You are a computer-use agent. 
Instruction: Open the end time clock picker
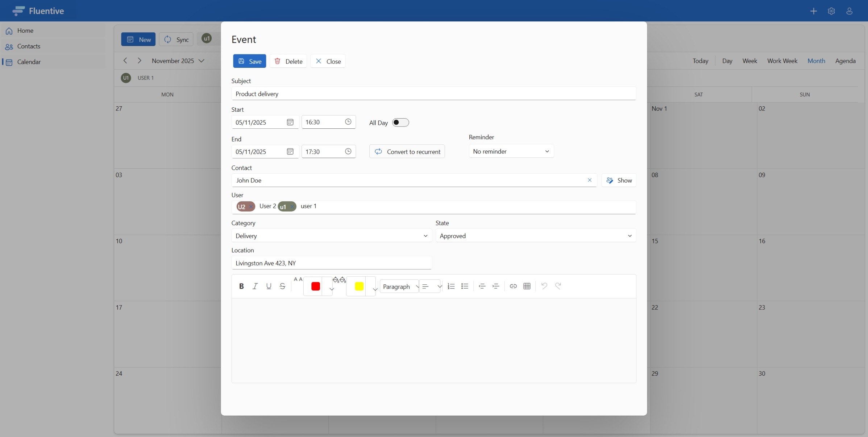[348, 151]
